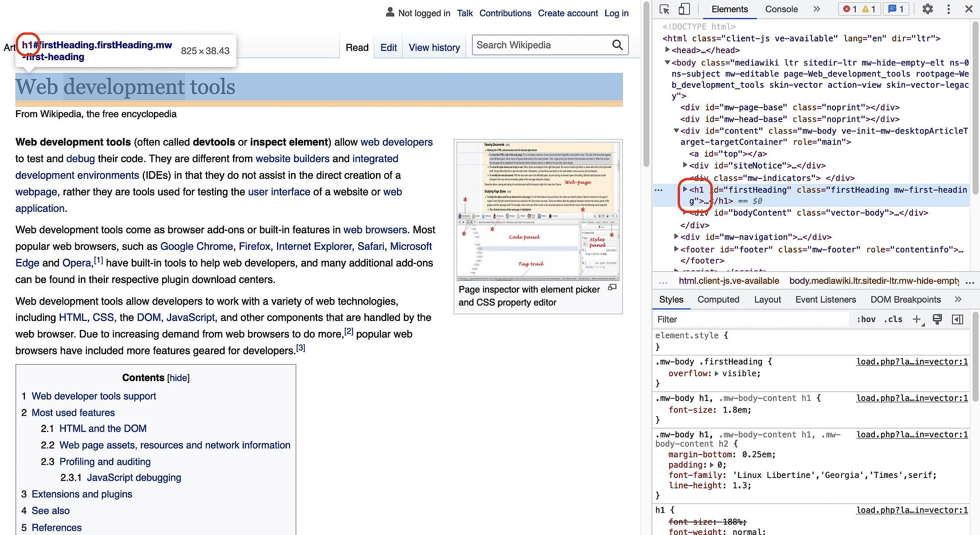Screen dimensions: 980x535
Task: Show more DevTools panels chevron
Action: [x=817, y=9]
